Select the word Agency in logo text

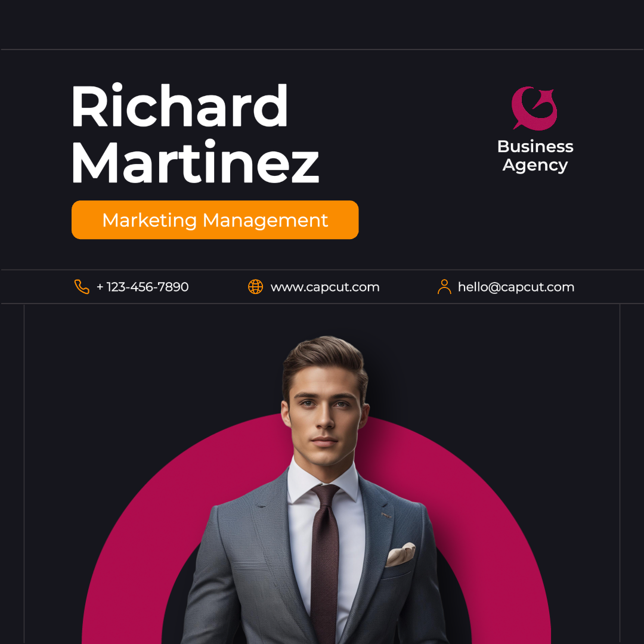(535, 166)
